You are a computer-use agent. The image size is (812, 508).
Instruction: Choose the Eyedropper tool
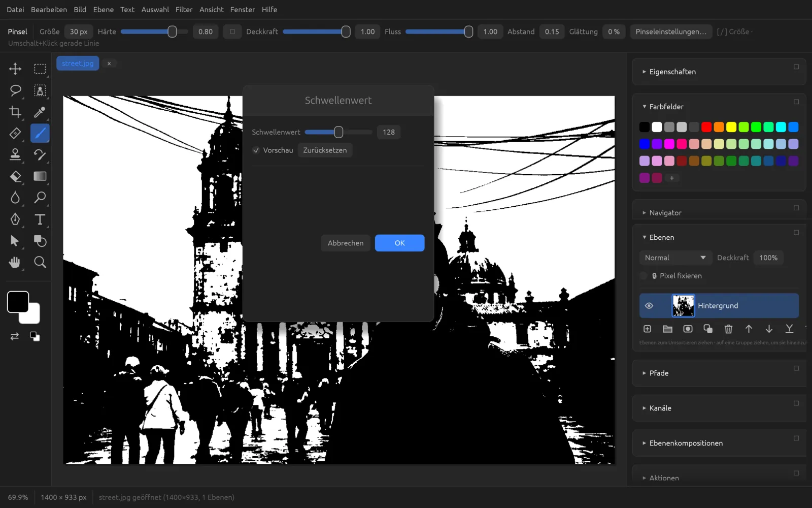pos(40,112)
